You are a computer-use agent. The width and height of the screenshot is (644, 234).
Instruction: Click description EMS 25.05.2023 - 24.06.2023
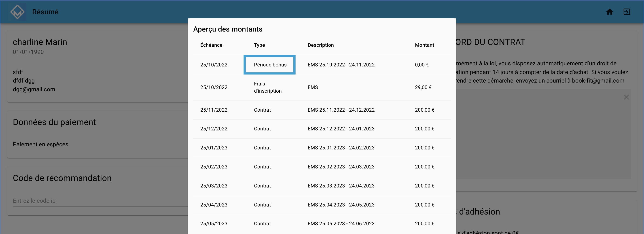(x=341, y=223)
